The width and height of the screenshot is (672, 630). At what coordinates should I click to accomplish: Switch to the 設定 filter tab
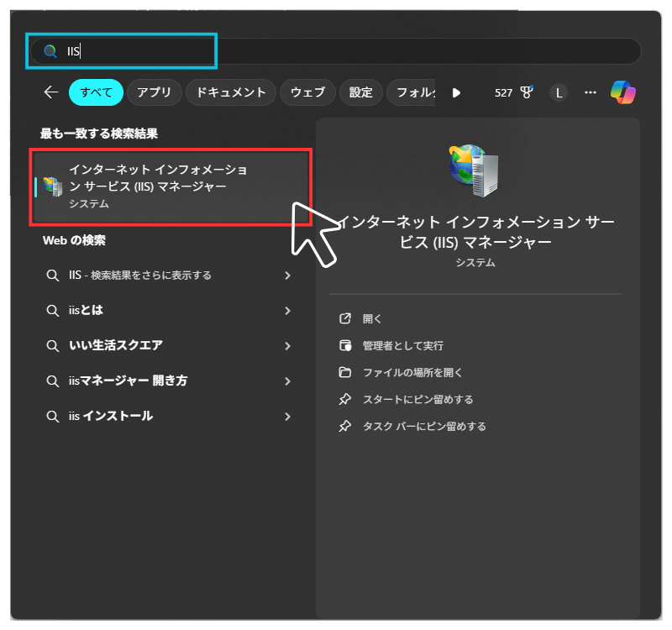pyautogui.click(x=361, y=92)
